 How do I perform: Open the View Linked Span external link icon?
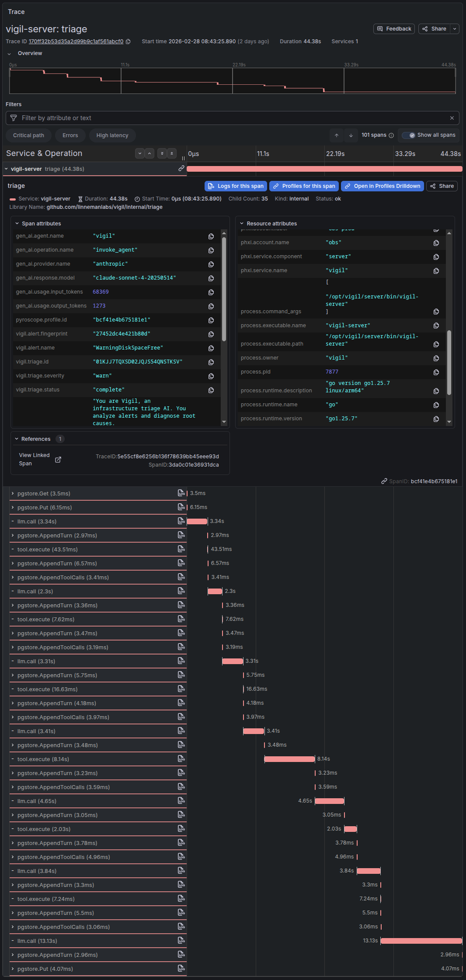pyautogui.click(x=58, y=460)
